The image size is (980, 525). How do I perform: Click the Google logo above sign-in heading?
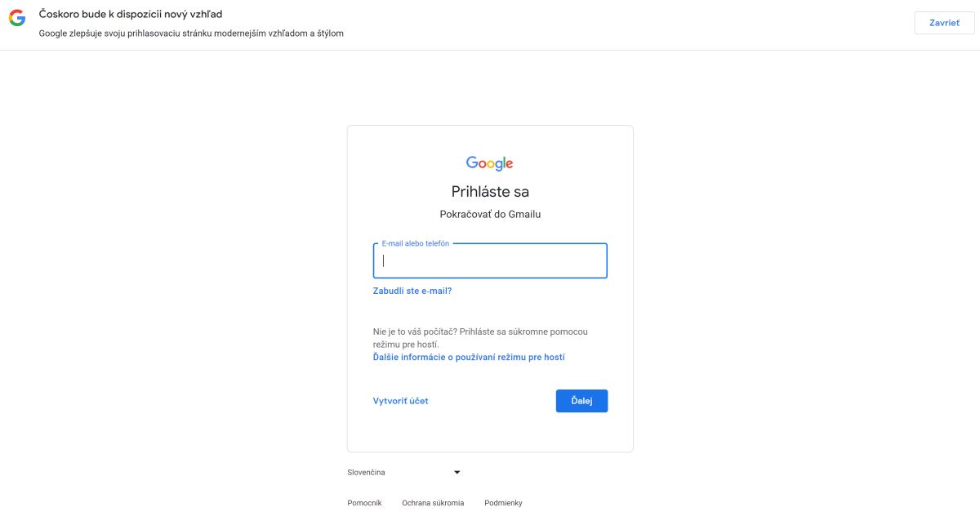point(489,163)
